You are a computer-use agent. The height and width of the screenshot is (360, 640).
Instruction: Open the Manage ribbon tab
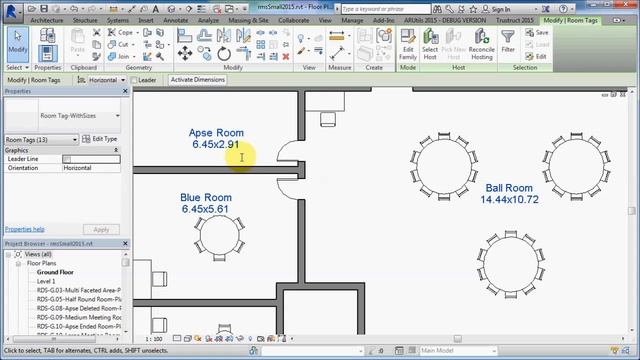(352, 20)
